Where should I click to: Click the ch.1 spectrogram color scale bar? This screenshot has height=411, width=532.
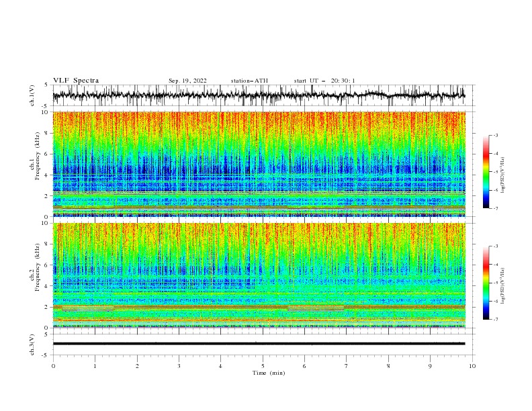click(486, 172)
